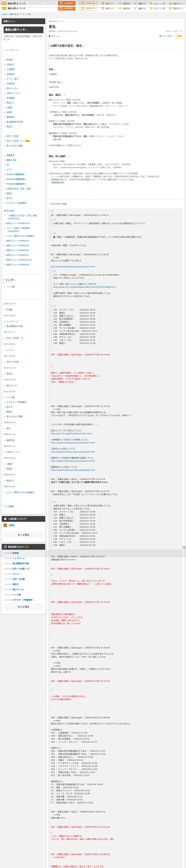Click the 編集 button under the page title
This screenshot has width=186, height=868.
[179, 36]
